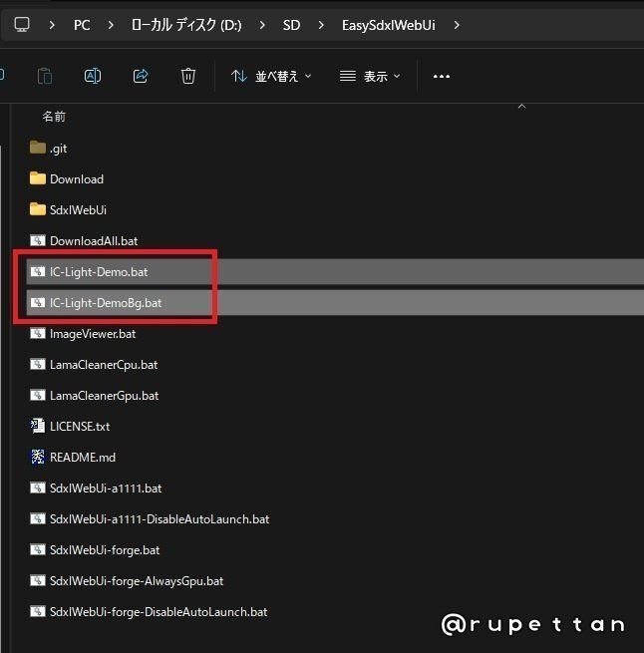The image size is (644, 653).
Task: Click the LICENSE.txt document icon
Action: click(x=38, y=426)
